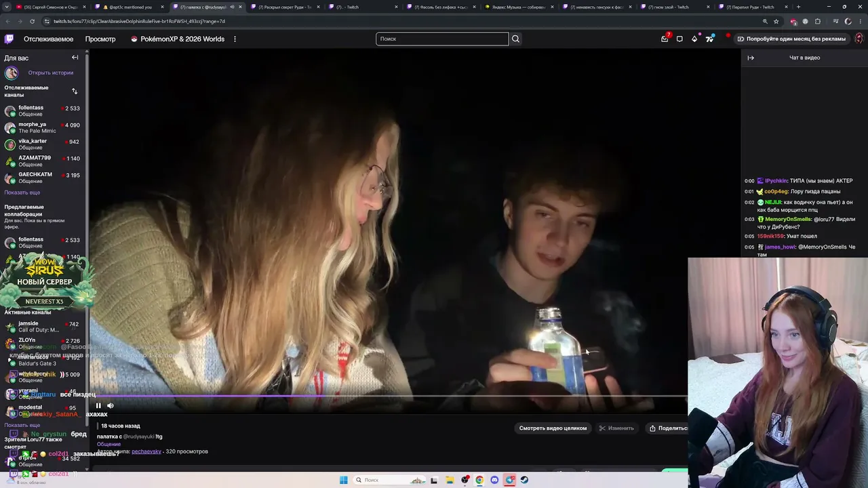868x488 pixels.
Task: Open the notifications inbox icon
Action: (665, 39)
